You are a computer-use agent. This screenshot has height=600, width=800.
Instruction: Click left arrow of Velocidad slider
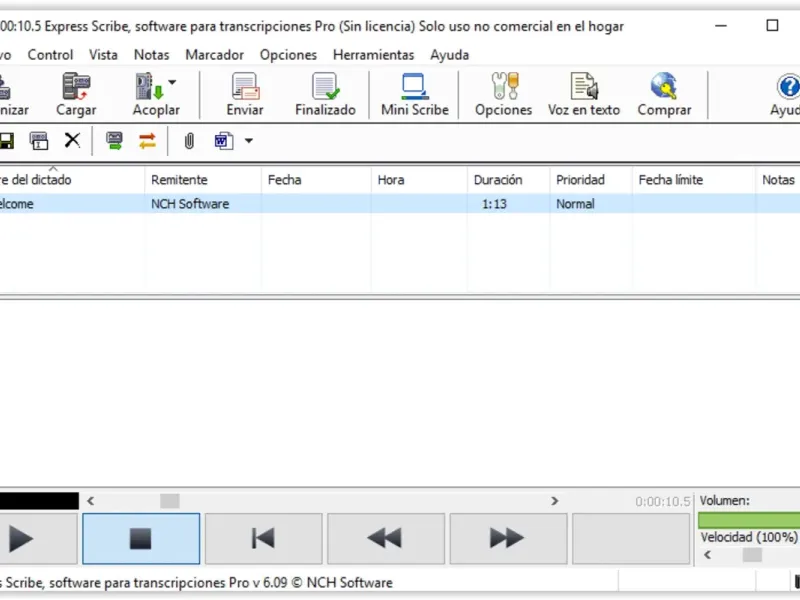707,555
